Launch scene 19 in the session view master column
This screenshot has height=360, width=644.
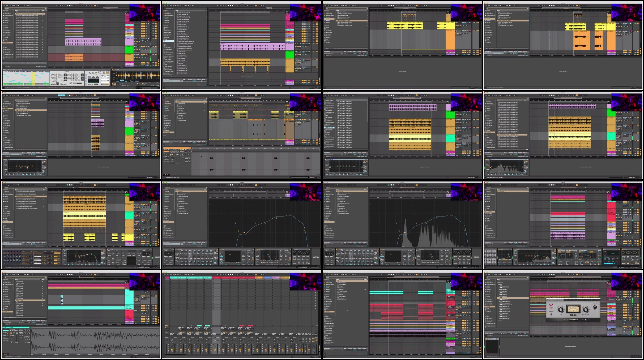point(312,309)
